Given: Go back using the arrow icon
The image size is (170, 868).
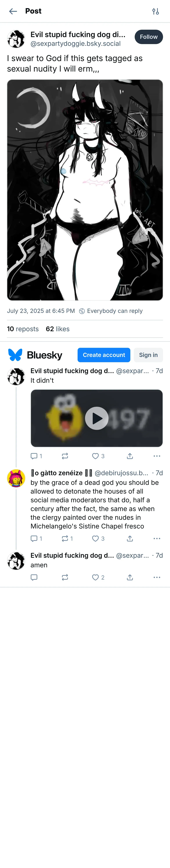Looking at the screenshot, I should (13, 11).
